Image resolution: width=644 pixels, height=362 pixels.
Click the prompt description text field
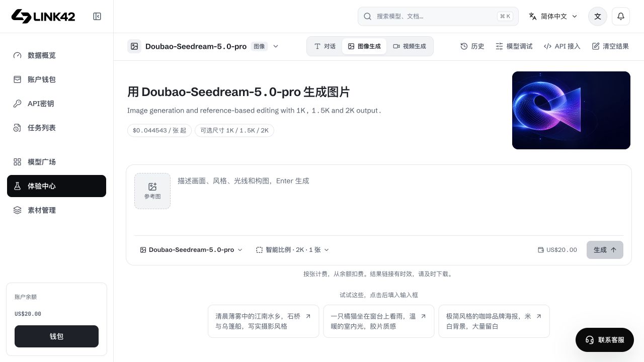[x=400, y=201]
